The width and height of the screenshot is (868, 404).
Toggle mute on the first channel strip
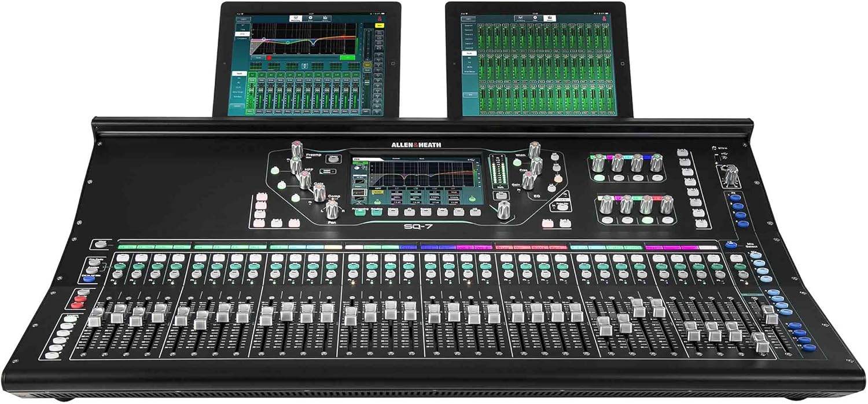tap(120, 266)
